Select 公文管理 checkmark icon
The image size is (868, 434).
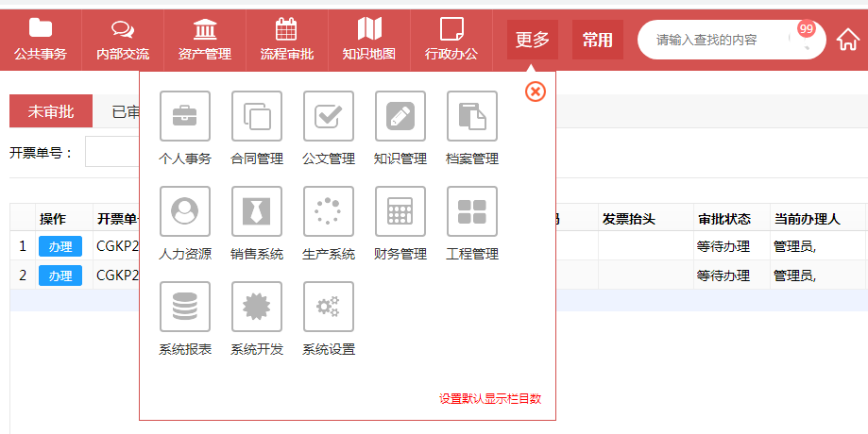coord(329,117)
